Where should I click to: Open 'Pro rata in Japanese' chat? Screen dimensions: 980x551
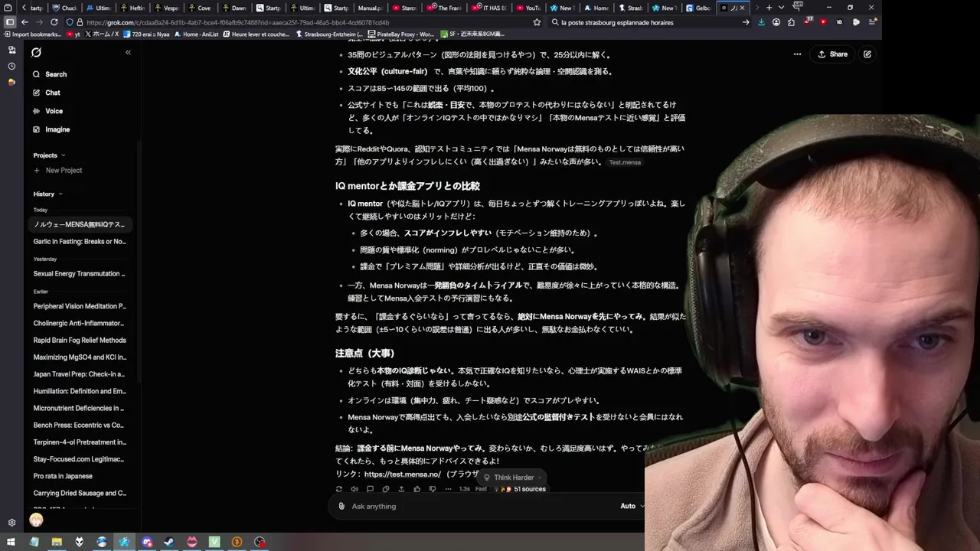[x=80, y=476]
